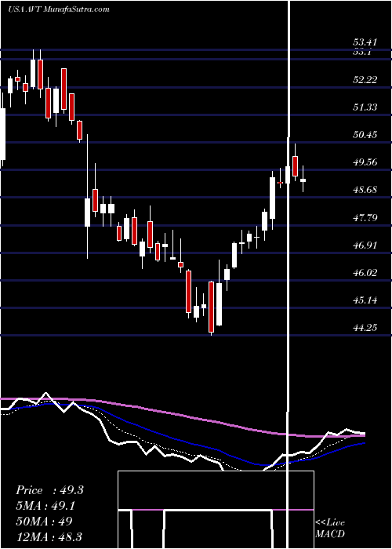Click the USA AVT MunafaSutra.com title
The height and width of the screenshot is (549, 392).
(x=59, y=9)
